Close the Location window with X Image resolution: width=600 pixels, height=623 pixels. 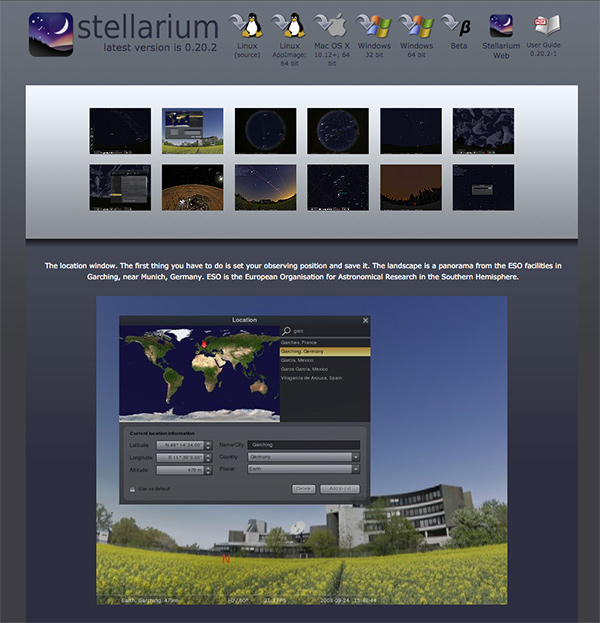(x=366, y=320)
